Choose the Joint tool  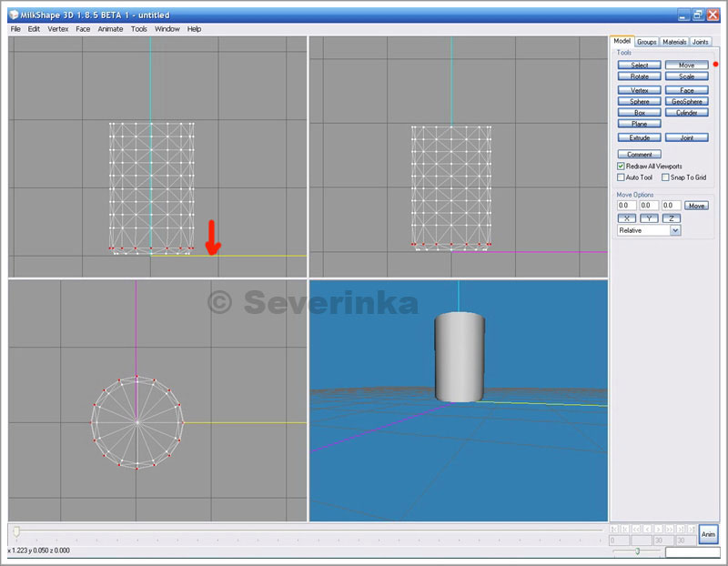tap(686, 137)
